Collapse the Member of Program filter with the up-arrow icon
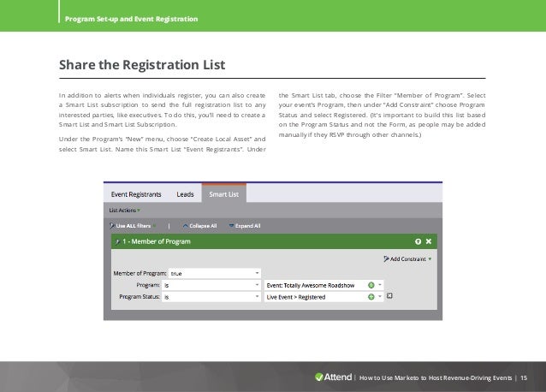The image size is (546, 392). [418, 241]
